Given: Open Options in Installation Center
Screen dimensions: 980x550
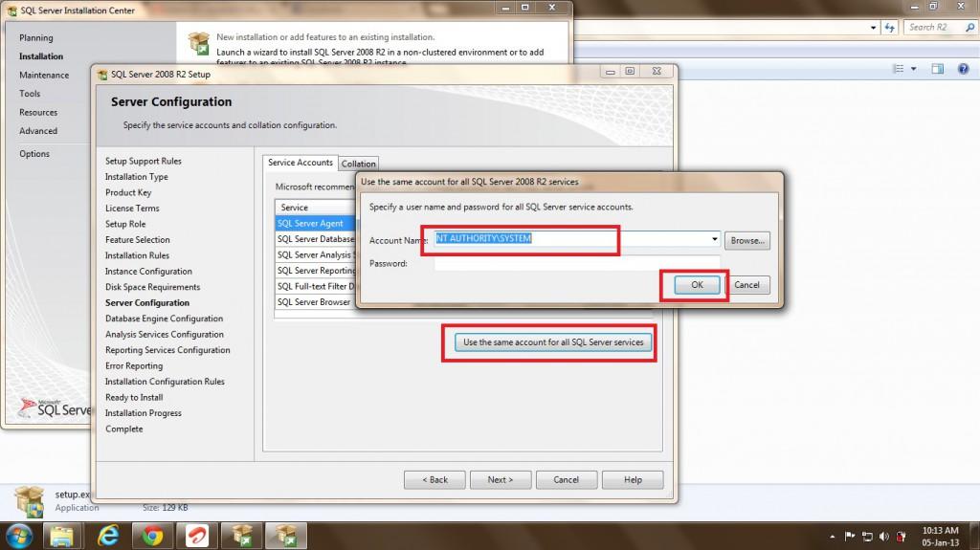Looking at the screenshot, I should pyautogui.click(x=34, y=154).
